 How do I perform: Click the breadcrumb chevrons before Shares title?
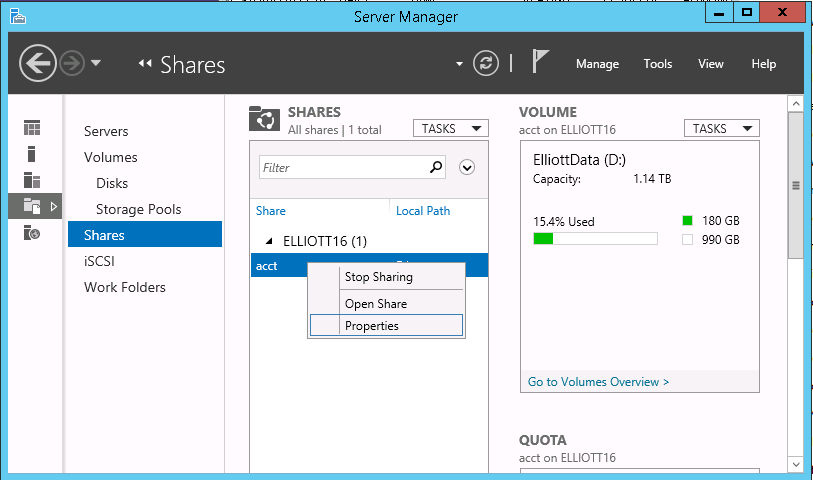coord(145,64)
